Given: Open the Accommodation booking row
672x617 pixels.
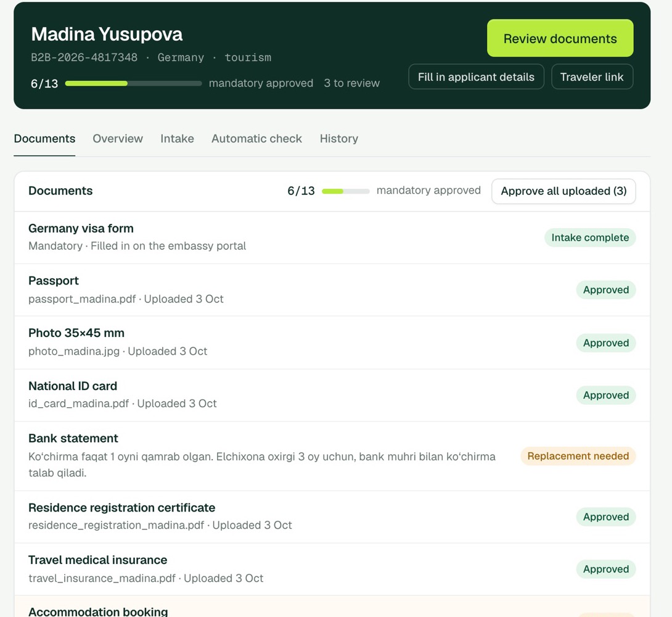Looking at the screenshot, I should point(332,607).
